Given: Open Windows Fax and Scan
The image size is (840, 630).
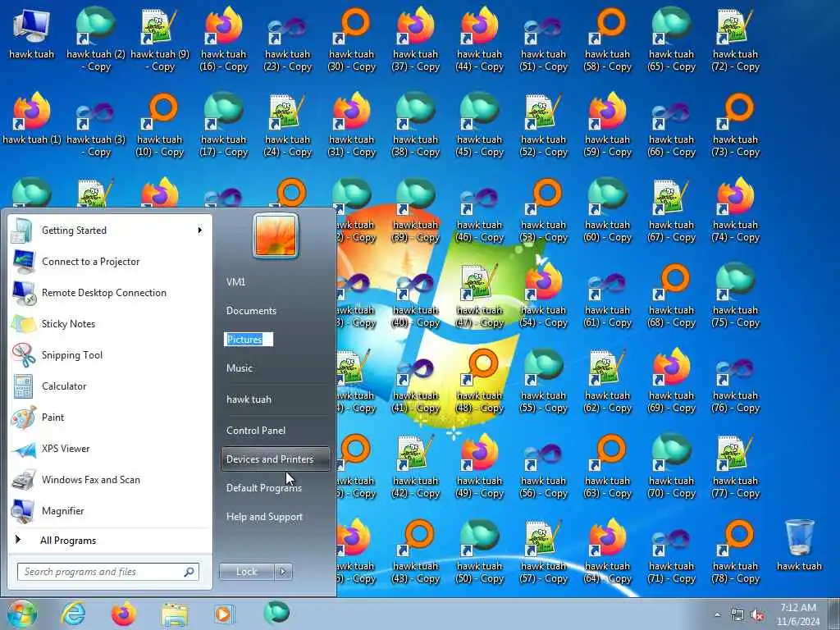Looking at the screenshot, I should (x=111, y=479).
